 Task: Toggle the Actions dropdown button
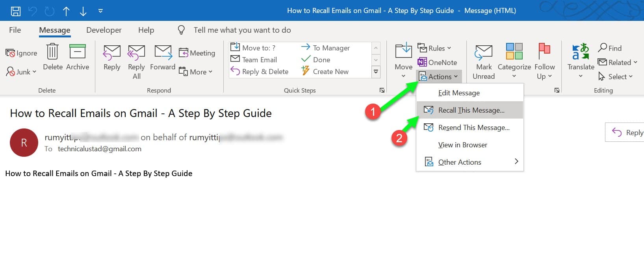(x=439, y=76)
